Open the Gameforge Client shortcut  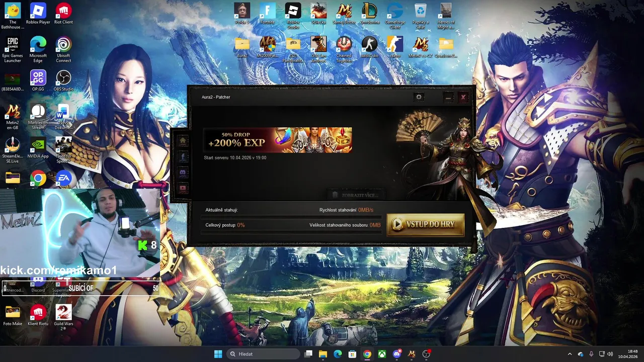tap(395, 16)
